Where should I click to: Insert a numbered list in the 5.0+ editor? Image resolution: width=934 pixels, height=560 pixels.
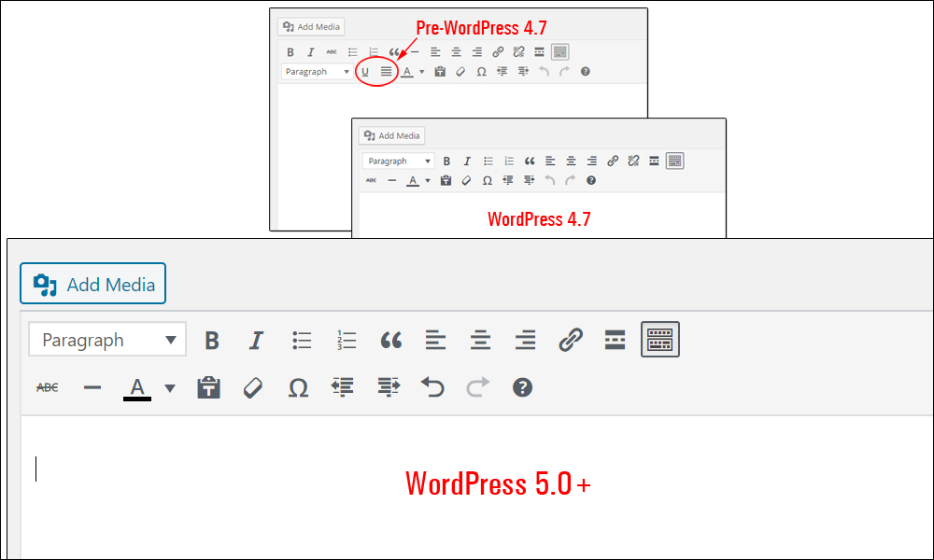tap(347, 341)
